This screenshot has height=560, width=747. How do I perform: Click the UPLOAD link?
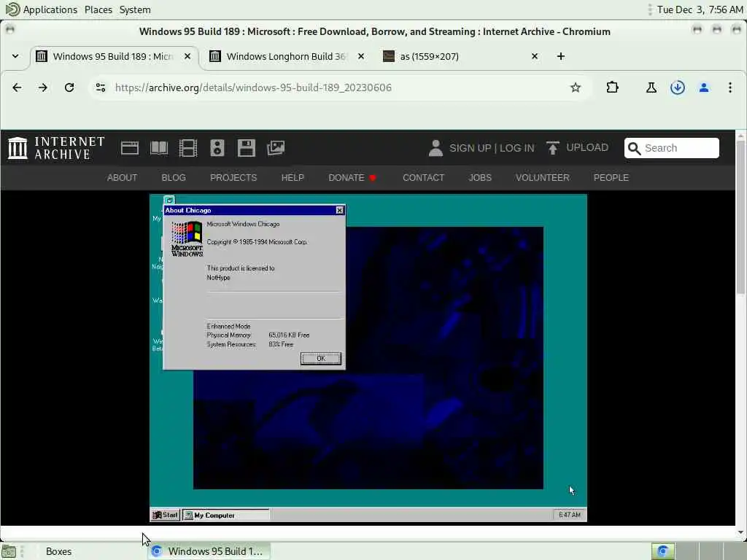[x=587, y=147]
